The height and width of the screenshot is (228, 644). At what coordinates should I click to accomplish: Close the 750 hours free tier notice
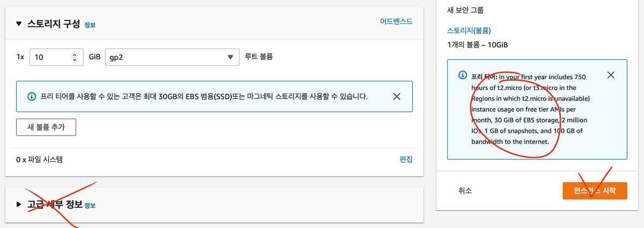pyautogui.click(x=610, y=75)
